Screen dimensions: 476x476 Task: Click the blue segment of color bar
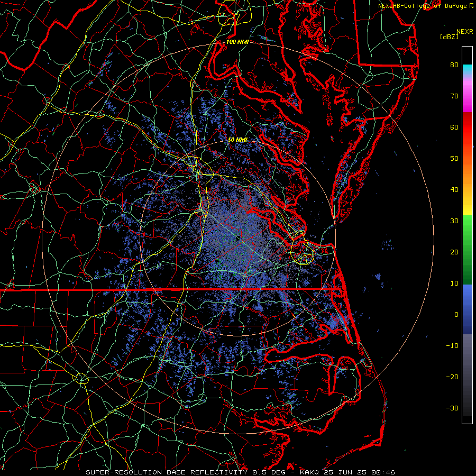pos(467,309)
